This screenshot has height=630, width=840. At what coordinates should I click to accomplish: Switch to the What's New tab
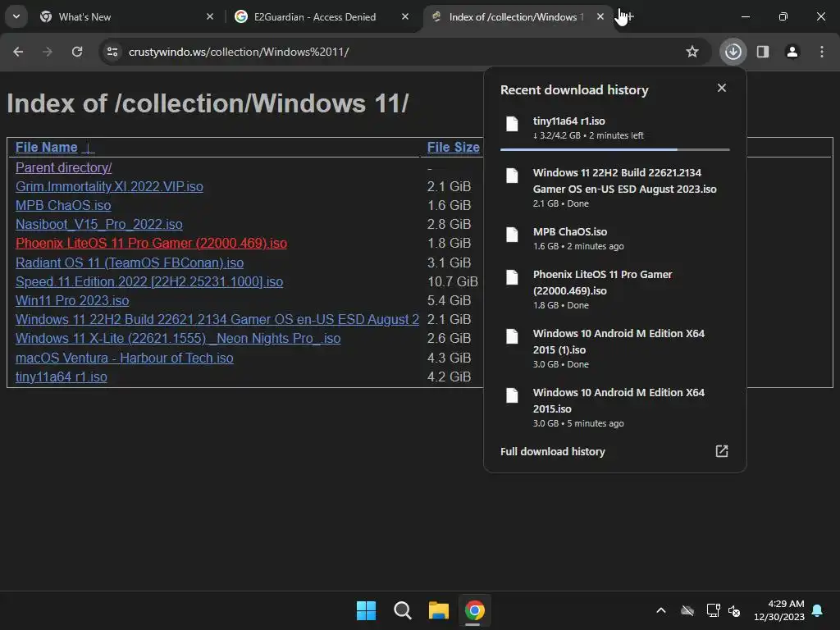pos(126,16)
